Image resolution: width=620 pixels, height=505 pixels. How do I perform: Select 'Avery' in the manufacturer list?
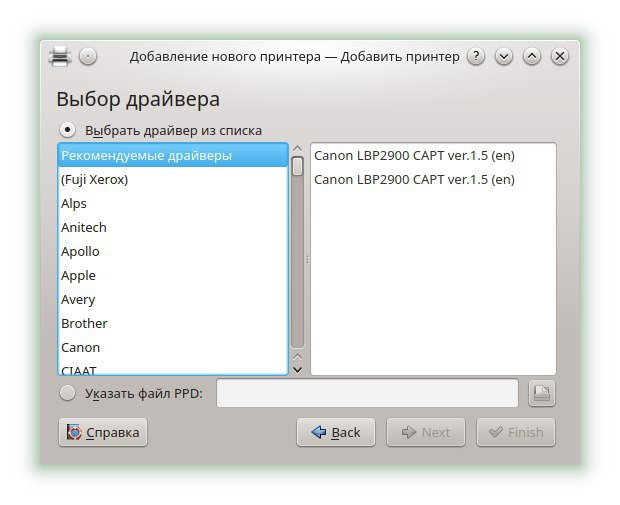coord(173,299)
